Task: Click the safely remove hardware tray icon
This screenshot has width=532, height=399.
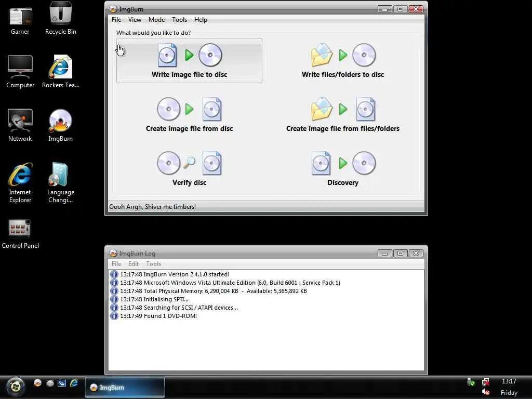Action: click(471, 382)
